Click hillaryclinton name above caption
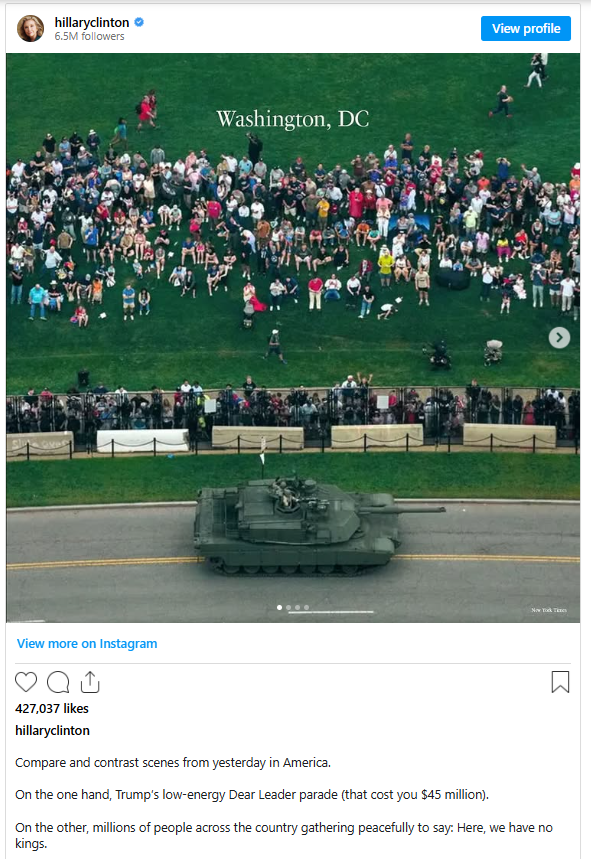The image size is (591, 859). coord(53,730)
